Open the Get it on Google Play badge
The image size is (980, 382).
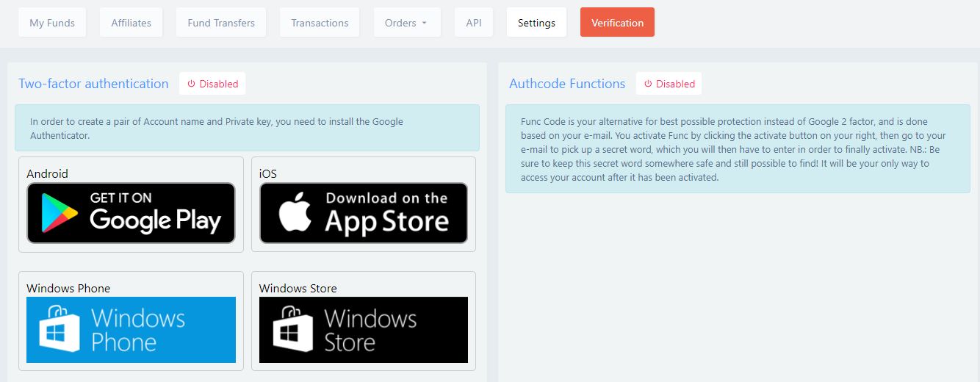(131, 213)
